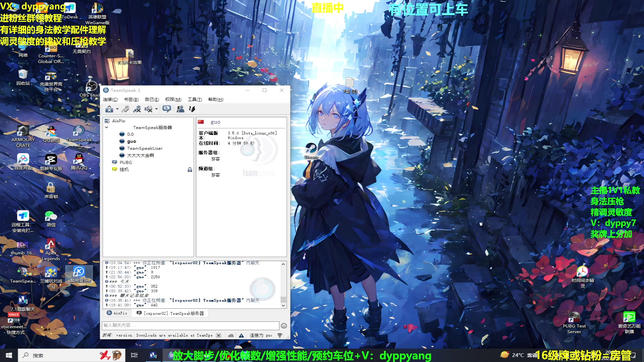The height and width of the screenshot is (362, 644).
Task: Click the connection quality wifi icon
Action: click(280, 336)
